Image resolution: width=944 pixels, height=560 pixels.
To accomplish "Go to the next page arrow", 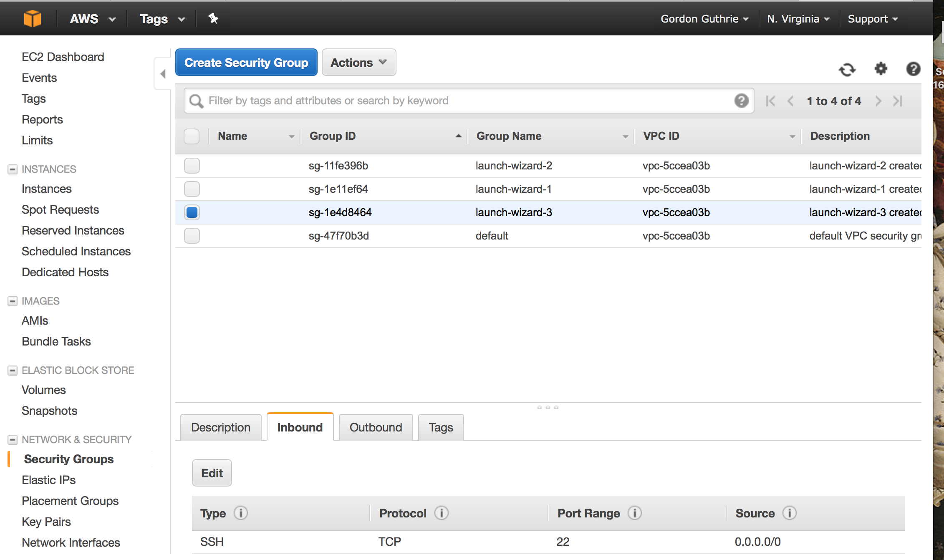I will pyautogui.click(x=878, y=101).
